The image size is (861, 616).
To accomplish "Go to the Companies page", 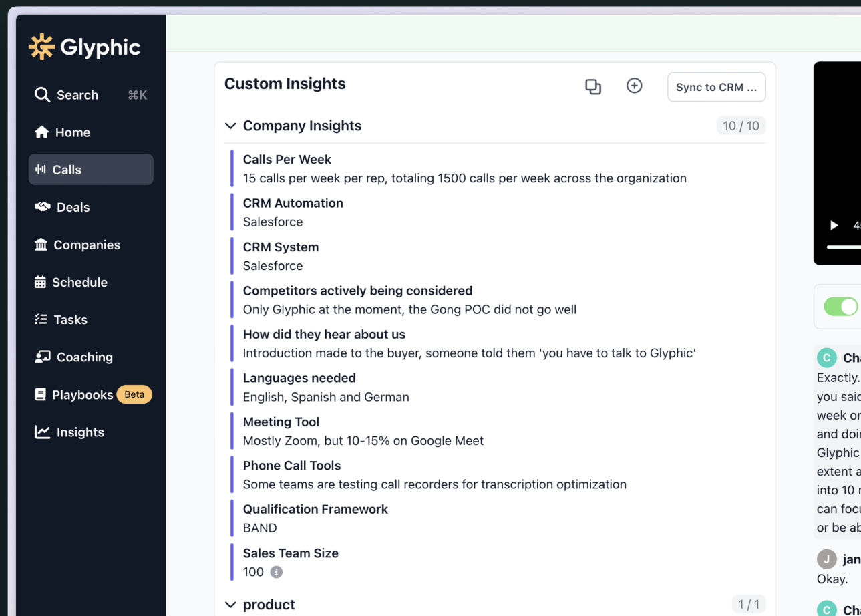I will [x=86, y=245].
